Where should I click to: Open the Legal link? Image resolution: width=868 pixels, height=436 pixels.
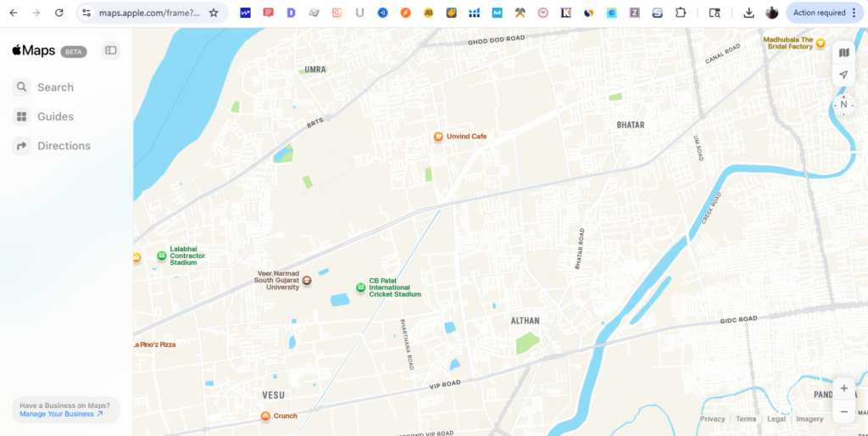(x=776, y=419)
